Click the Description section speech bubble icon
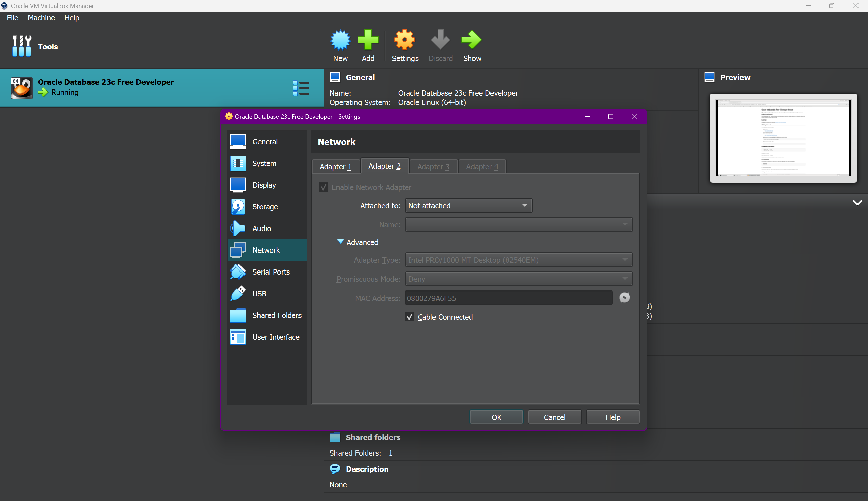 tap(335, 469)
